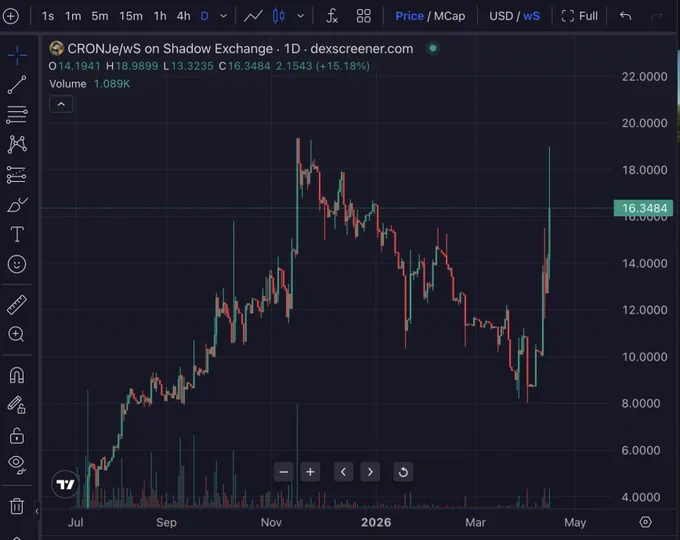
Task: Select the candlestick chart type
Action: (278, 16)
